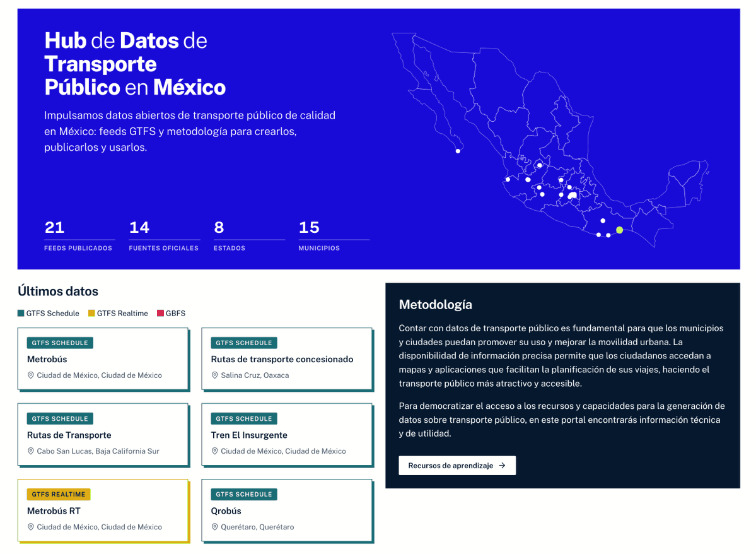Screen dimensions: 756x554
Task: Click location pin in Tren El Insurgente card
Action: click(215, 451)
